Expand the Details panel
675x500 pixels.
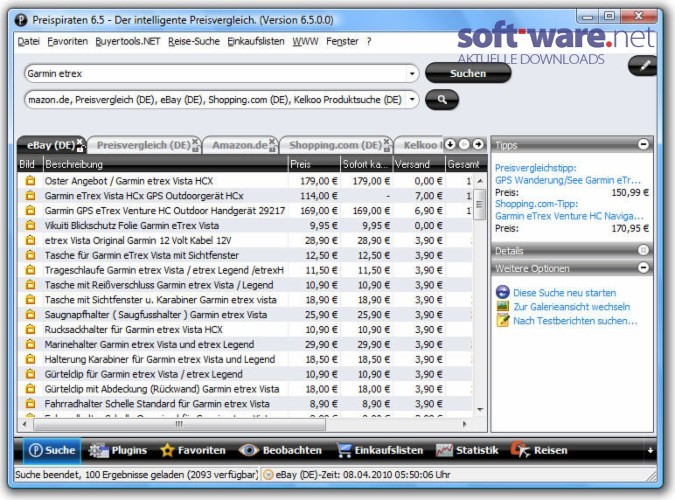coord(643,250)
